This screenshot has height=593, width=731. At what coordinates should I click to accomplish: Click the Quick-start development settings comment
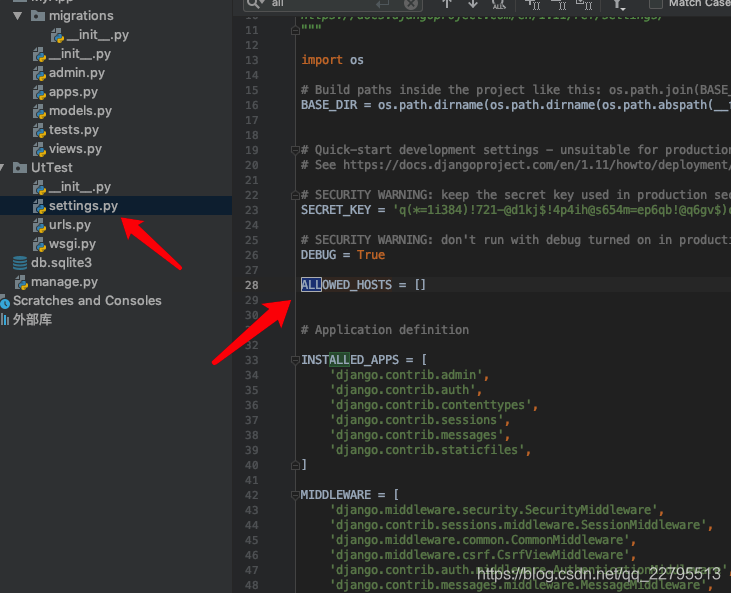click(x=516, y=150)
